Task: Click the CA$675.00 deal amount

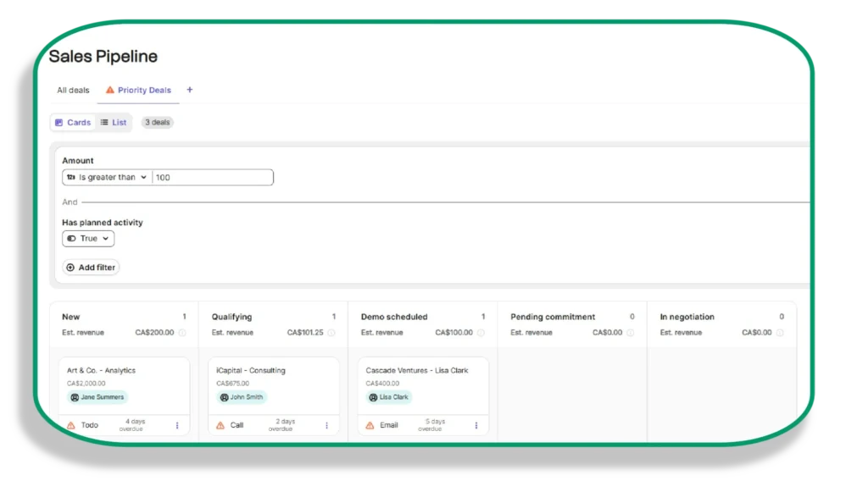Action: click(232, 383)
